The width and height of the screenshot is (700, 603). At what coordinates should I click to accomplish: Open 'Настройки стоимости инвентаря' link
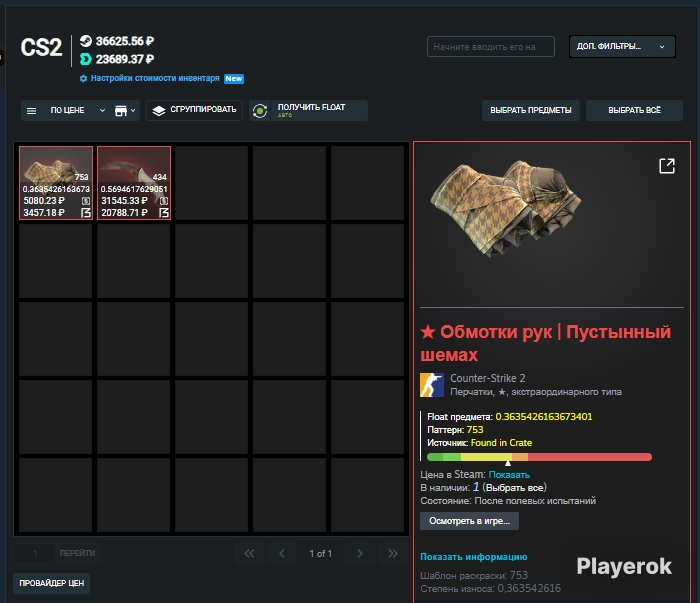[x=155, y=78]
